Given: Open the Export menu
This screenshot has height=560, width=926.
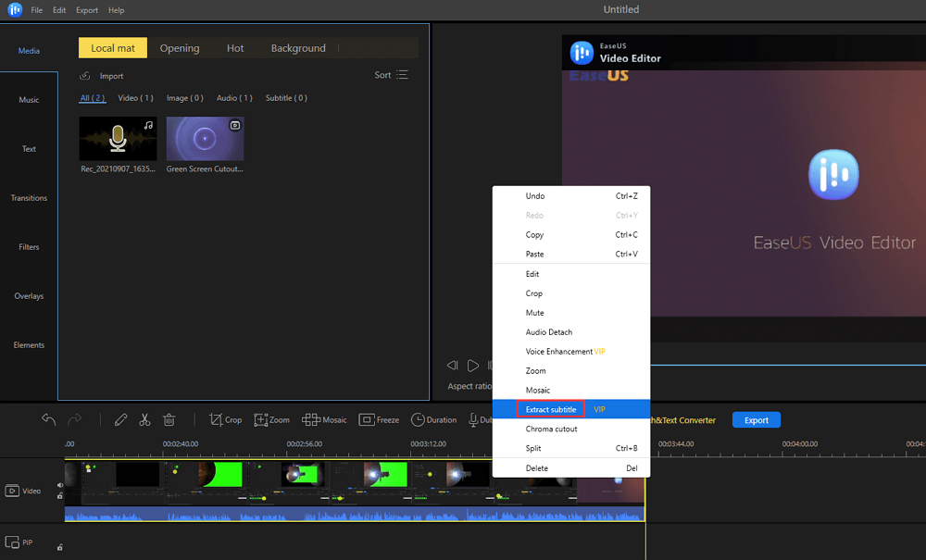Looking at the screenshot, I should tap(87, 10).
